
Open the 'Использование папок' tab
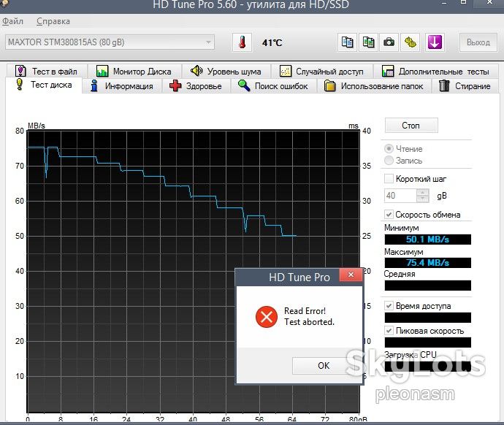click(374, 86)
